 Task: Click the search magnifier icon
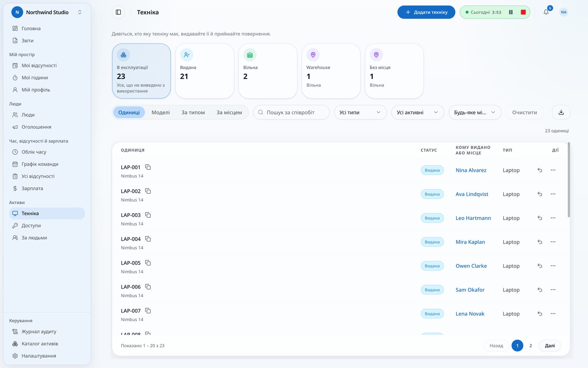[261, 112]
